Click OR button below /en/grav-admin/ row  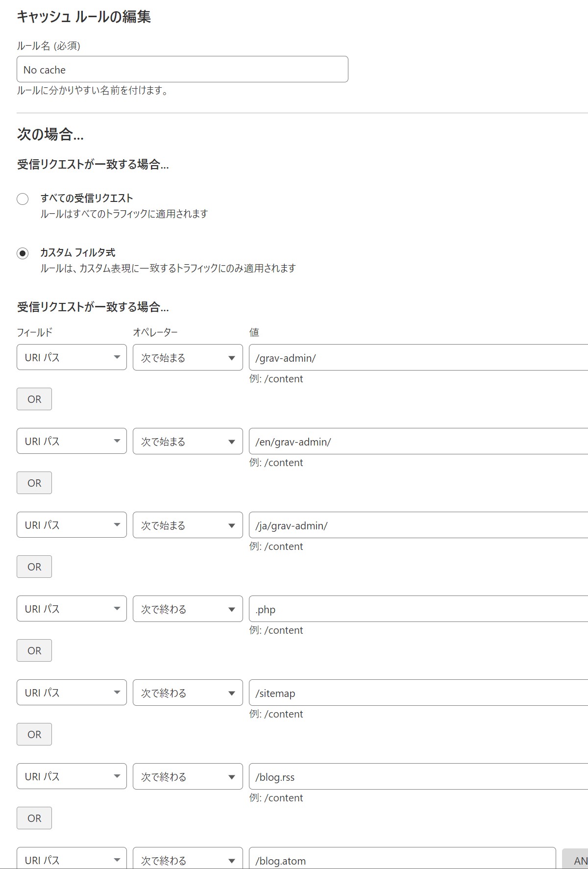(x=34, y=483)
